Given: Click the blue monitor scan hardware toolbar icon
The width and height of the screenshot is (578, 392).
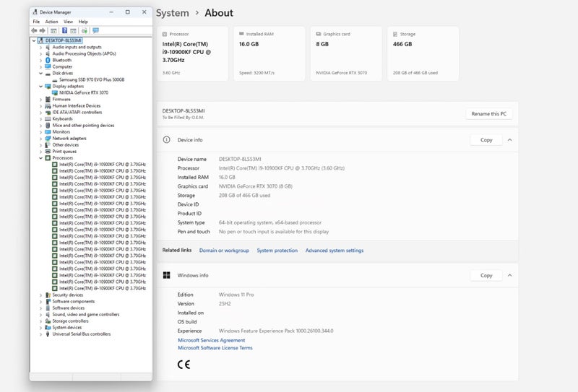Looking at the screenshot, I should 96,30.
